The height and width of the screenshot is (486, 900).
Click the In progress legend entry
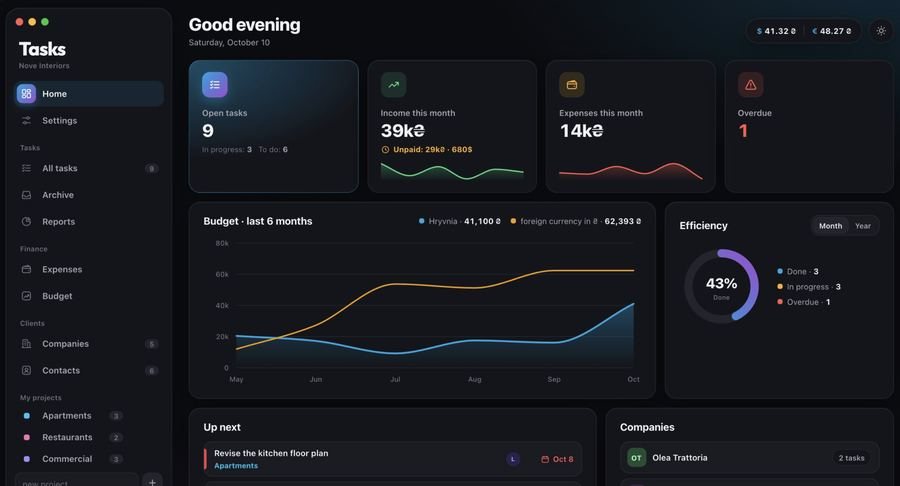(809, 287)
